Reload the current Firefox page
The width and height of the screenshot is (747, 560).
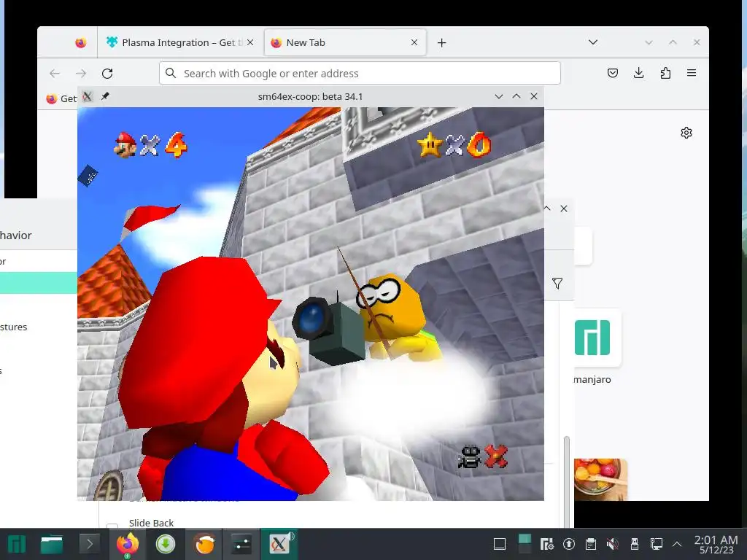pos(107,74)
